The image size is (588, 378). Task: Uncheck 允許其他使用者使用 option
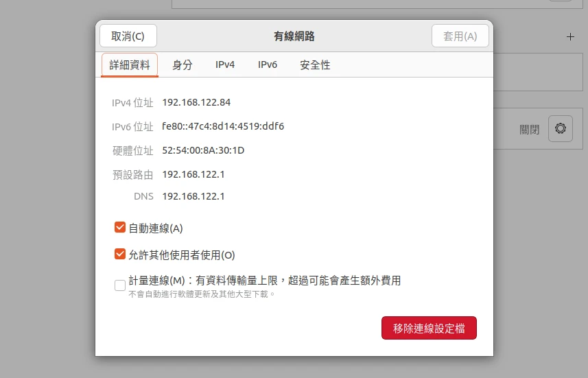[x=120, y=255]
